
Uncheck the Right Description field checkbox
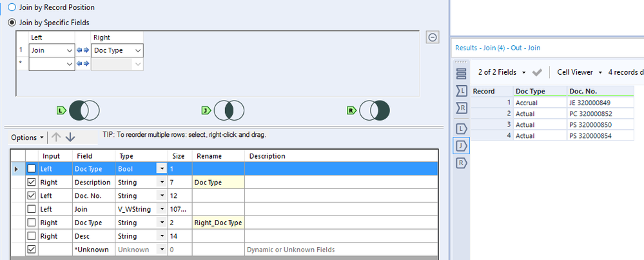[x=31, y=182]
